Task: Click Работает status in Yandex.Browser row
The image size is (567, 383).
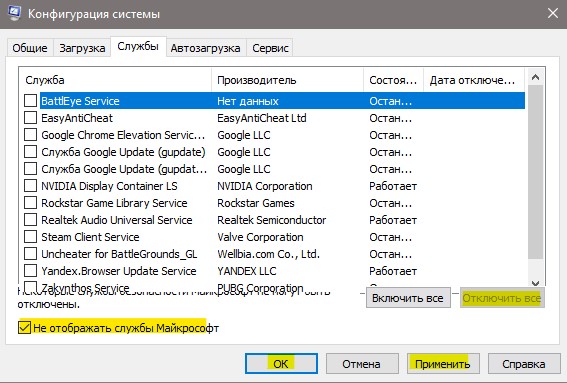Action: (x=393, y=271)
